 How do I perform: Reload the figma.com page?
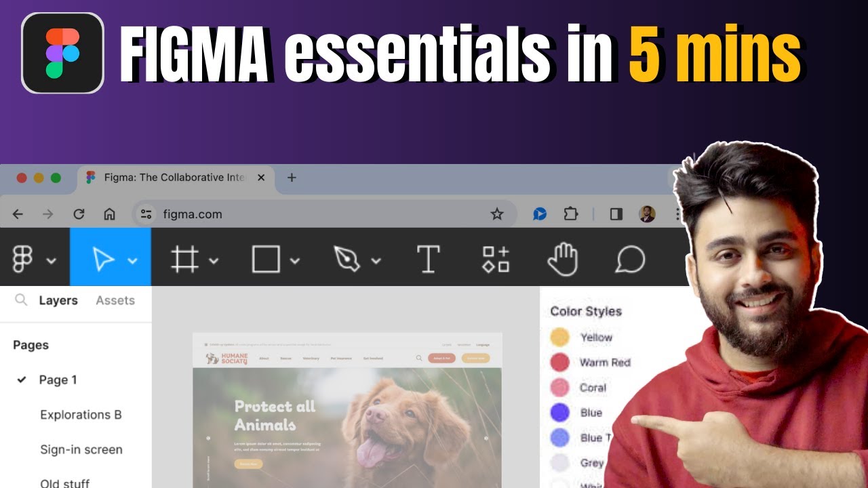click(79, 214)
